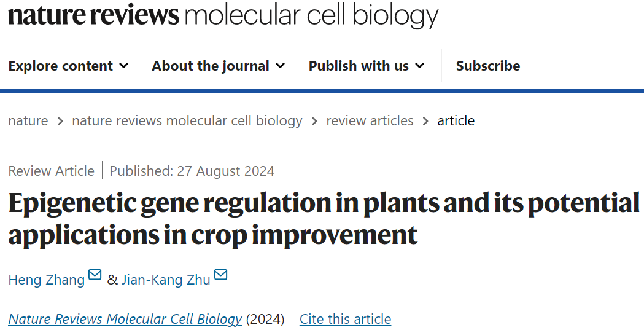Open author Jian-Kang Zhu's profile link
The width and height of the screenshot is (644, 330).
166,280
